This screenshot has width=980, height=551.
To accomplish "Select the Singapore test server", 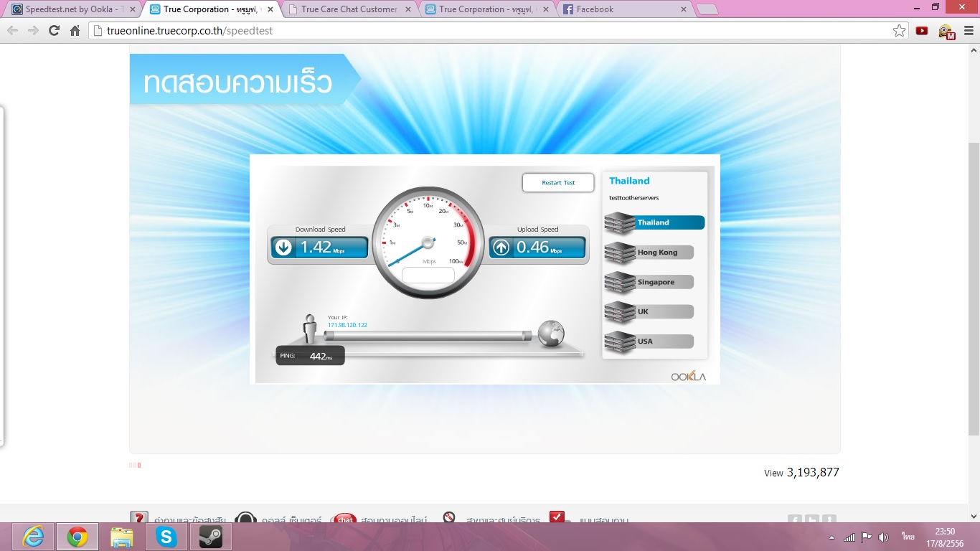I will point(649,282).
